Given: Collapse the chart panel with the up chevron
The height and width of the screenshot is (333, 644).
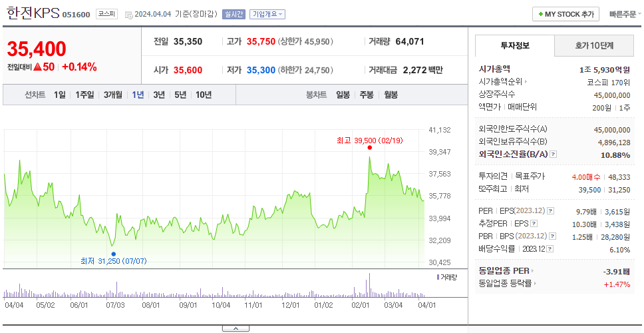Looking at the screenshot, I should coord(236,328).
